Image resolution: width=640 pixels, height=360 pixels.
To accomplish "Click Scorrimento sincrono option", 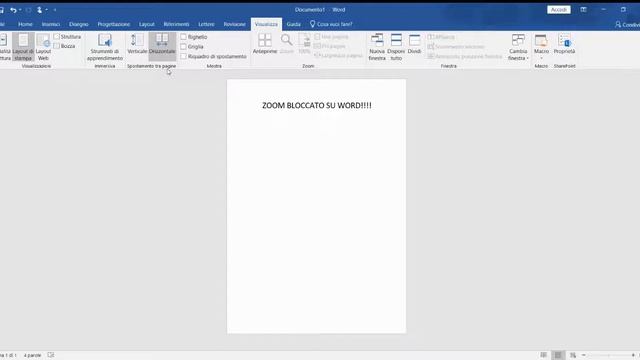I will pos(456,47).
